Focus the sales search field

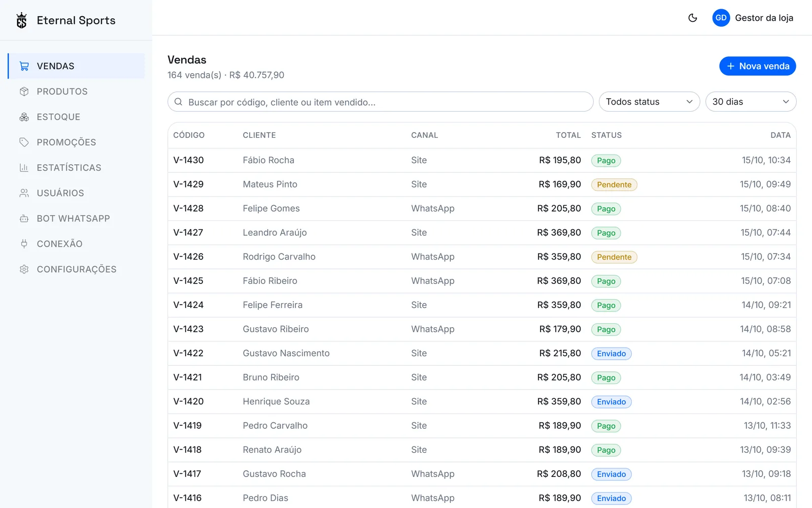coord(380,102)
